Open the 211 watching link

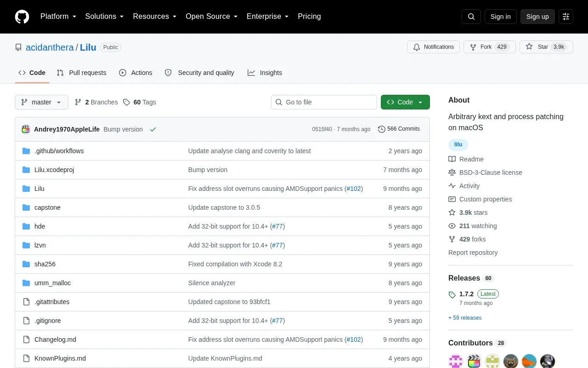472,226
